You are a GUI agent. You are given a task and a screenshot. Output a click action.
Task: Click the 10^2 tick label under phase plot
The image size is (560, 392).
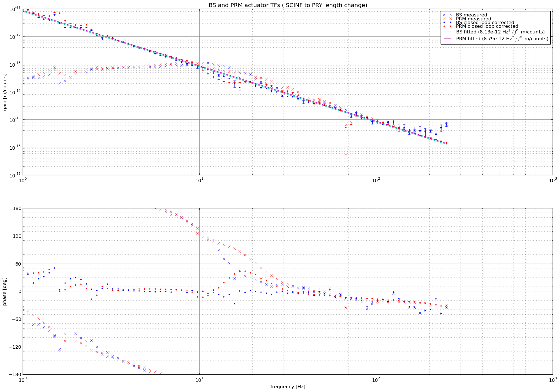pos(376,379)
